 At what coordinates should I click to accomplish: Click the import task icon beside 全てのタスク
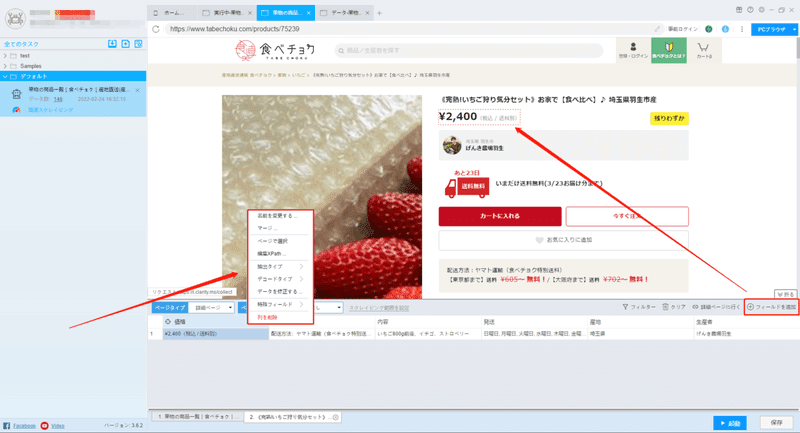point(112,44)
